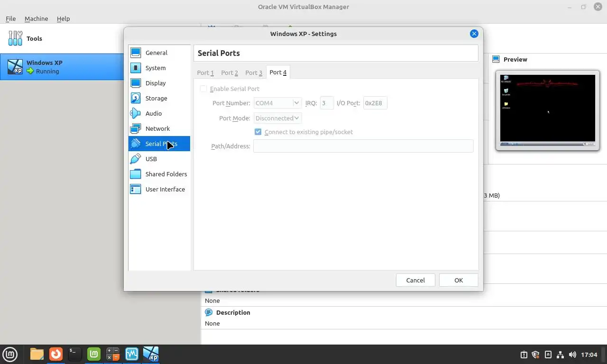The height and width of the screenshot is (364, 607).
Task: Click the clipboard tray icon
Action: click(x=524, y=355)
